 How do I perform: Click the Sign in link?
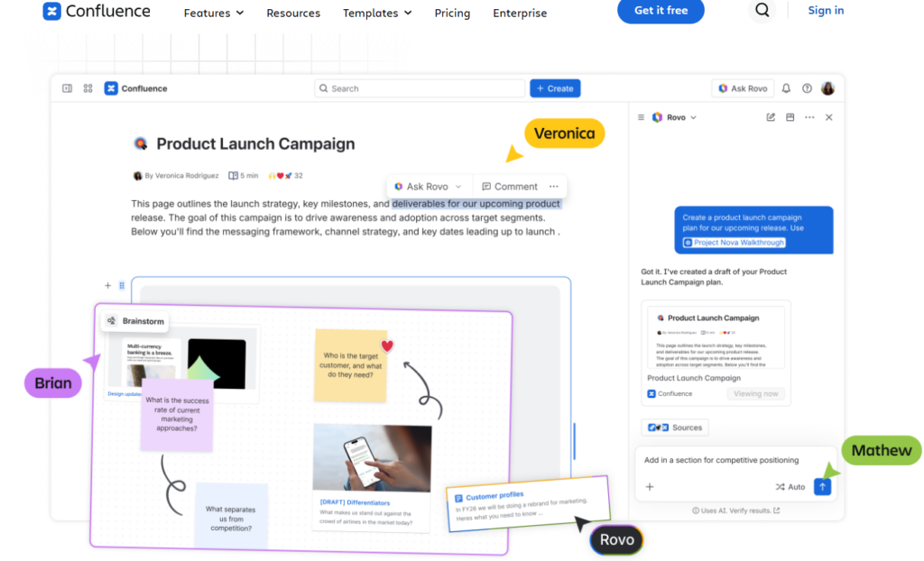[x=826, y=11]
